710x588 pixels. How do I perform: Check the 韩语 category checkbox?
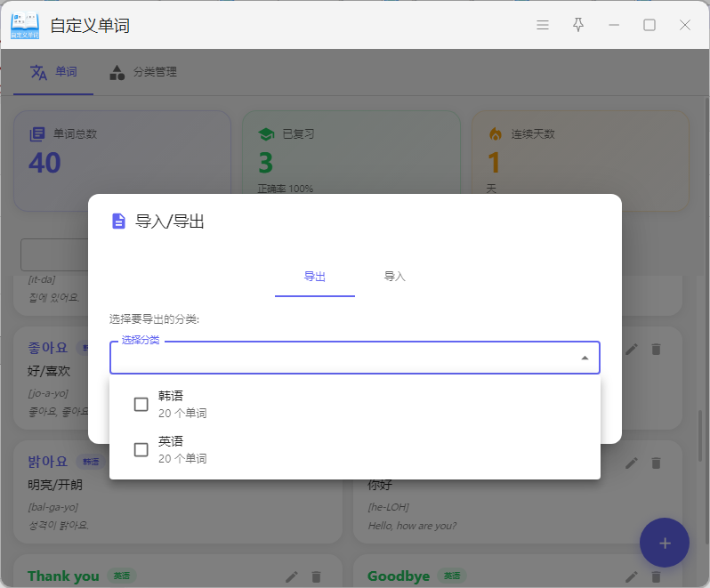tap(141, 404)
